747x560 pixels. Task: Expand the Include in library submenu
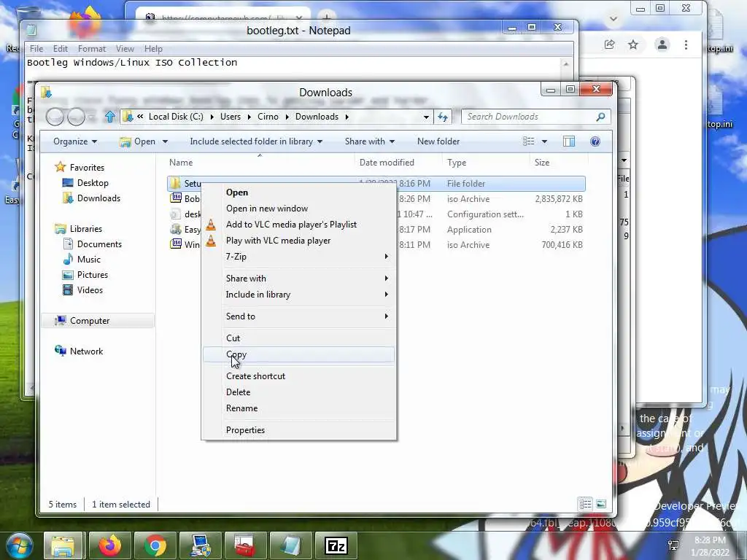click(298, 295)
